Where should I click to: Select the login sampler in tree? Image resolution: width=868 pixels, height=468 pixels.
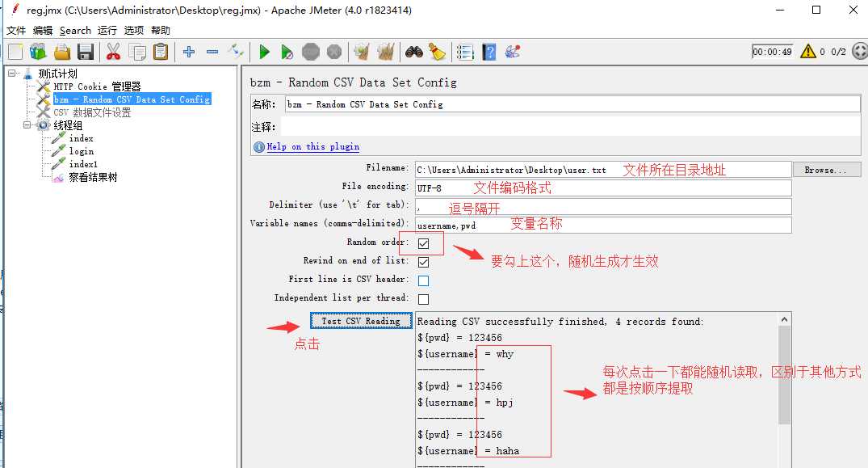[x=81, y=151]
